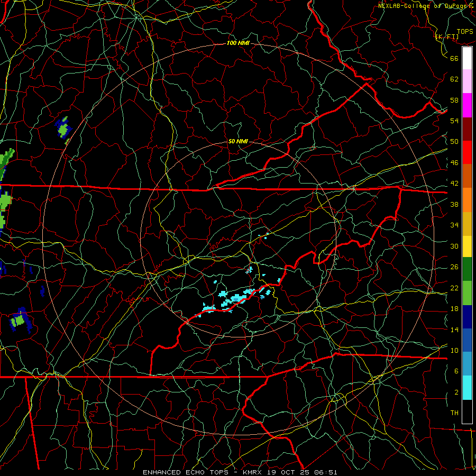Select the dark red legend swatch

coord(467,129)
